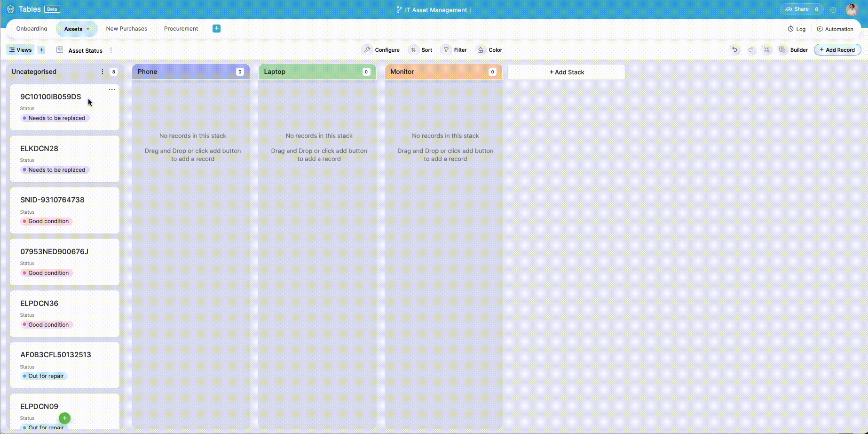Switch to the Procurement tab
This screenshot has width=868, height=434.
(181, 29)
